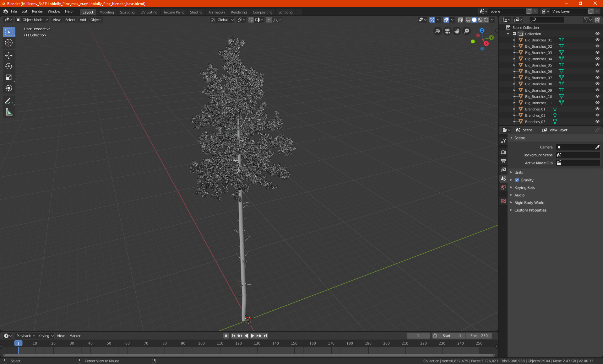The image size is (603, 364).
Task: Select the Cursor tool in toolbar
Action: [x=9, y=43]
